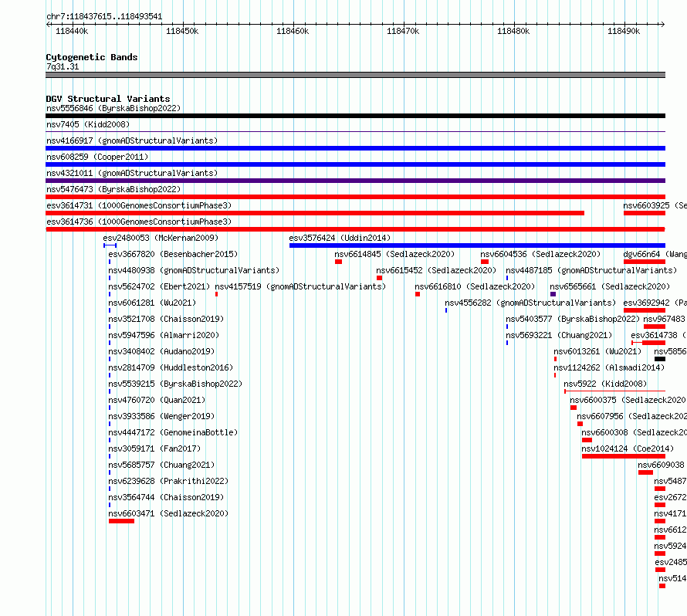Viewport: 687px width, 616px height.
Task: Click the nsv4166917 gnomAD variant label
Action: click(132, 140)
